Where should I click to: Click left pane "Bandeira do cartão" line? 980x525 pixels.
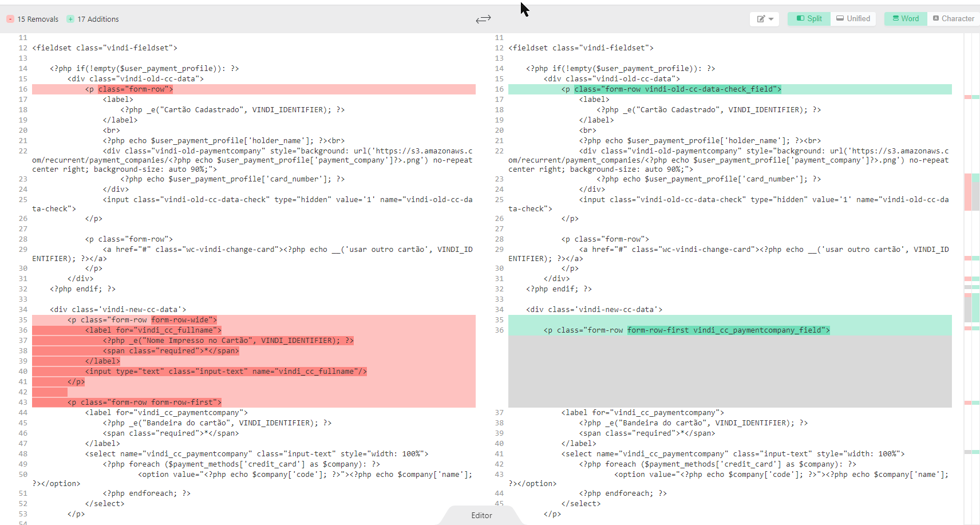[217, 423]
